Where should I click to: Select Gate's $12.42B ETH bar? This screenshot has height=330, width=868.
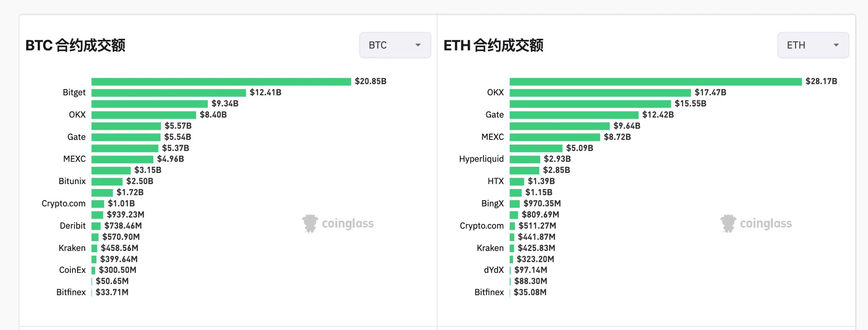574,115
